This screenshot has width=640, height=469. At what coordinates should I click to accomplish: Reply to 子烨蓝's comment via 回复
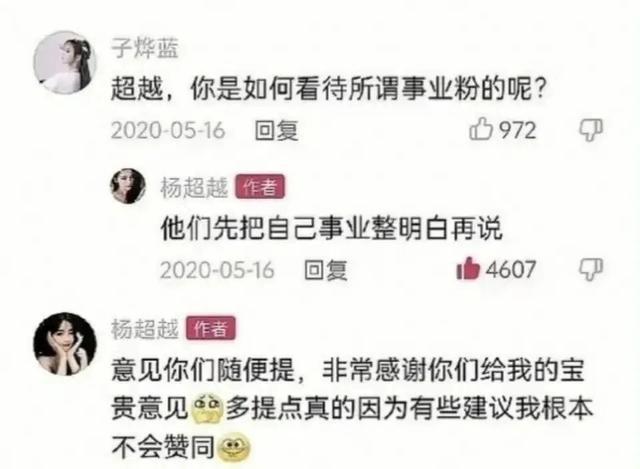(x=276, y=131)
